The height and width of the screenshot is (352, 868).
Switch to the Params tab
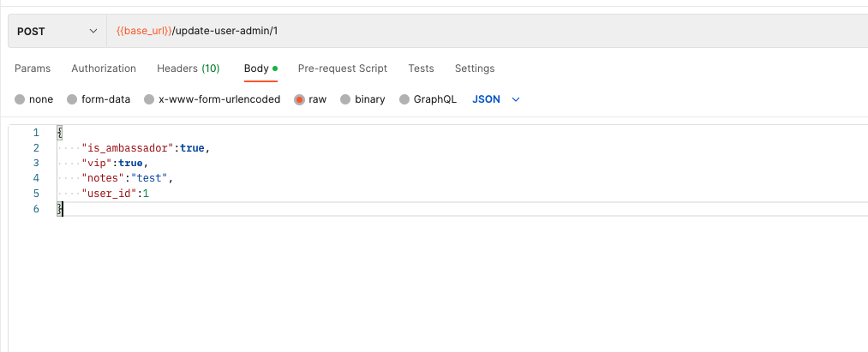[33, 69]
